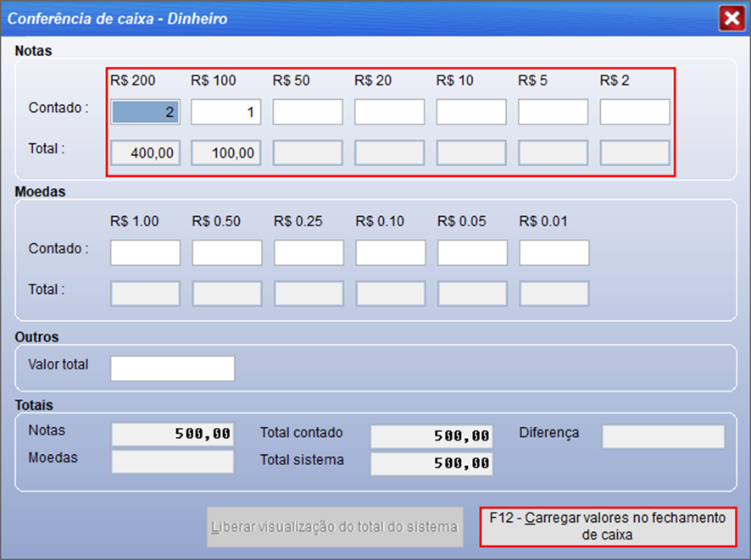Click the Total sistema value box
Viewport: 751px width, 560px height.
pyautogui.click(x=431, y=463)
